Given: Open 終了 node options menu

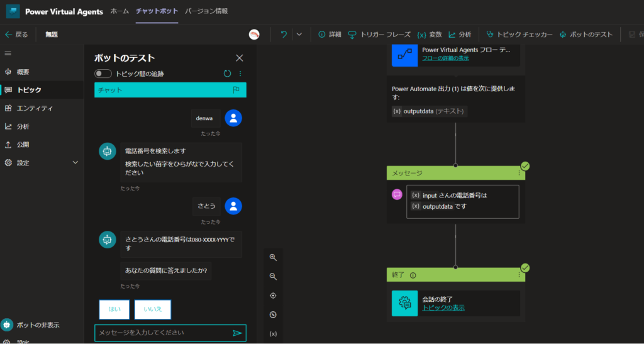Looking at the screenshot, I should click(x=519, y=275).
